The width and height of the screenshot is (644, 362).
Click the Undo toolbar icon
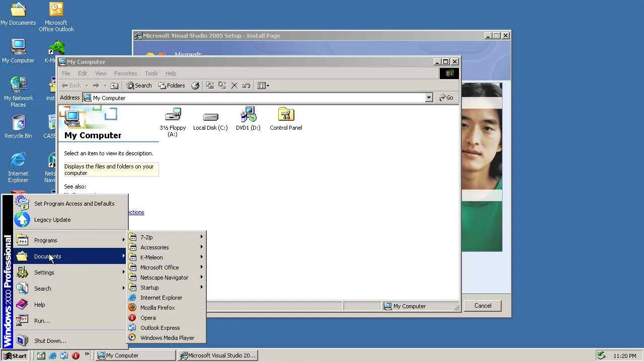(x=246, y=85)
